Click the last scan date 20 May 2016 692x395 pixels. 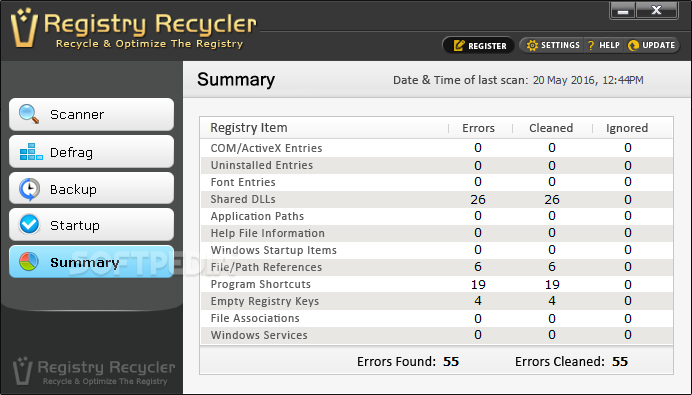(564, 80)
